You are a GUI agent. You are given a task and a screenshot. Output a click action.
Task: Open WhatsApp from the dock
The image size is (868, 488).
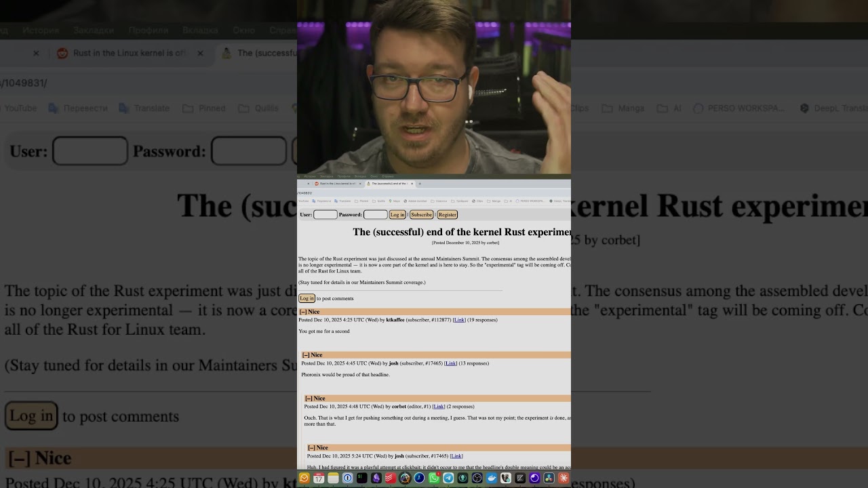point(434,479)
